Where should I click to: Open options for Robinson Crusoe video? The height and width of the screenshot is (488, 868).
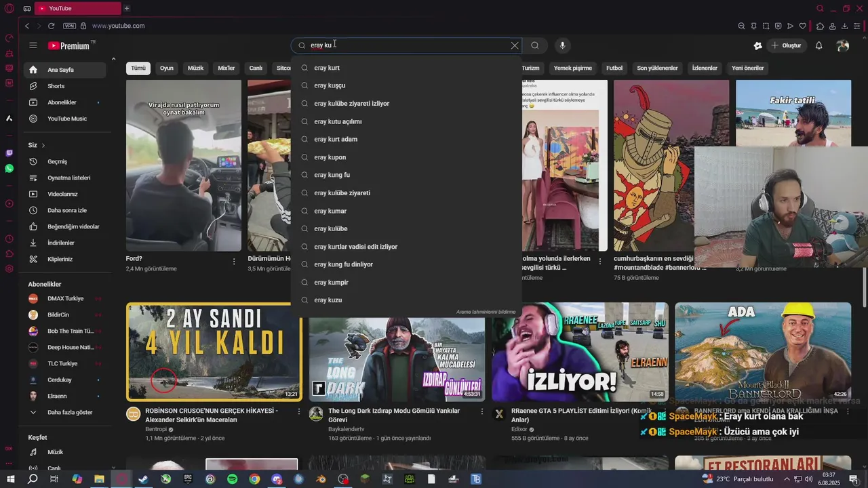point(298,411)
